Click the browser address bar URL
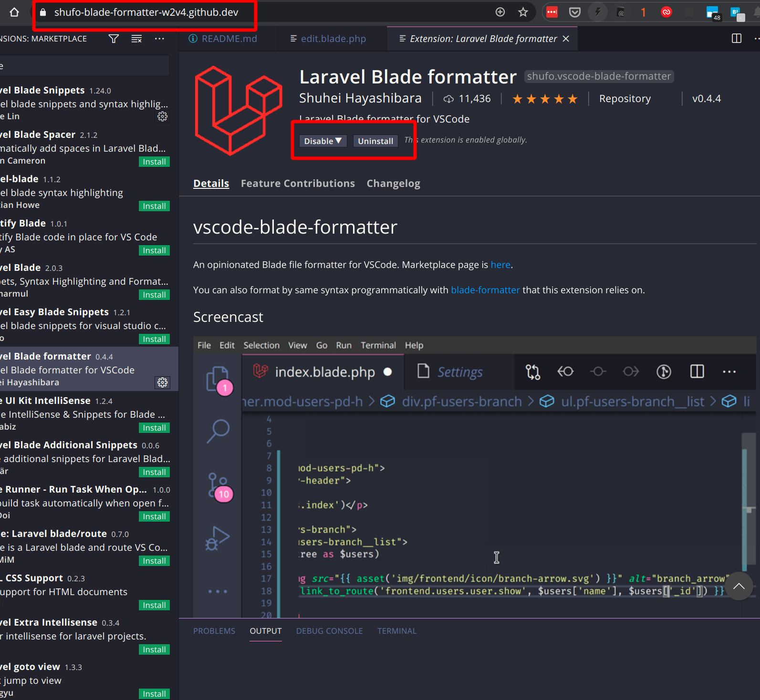 coord(146,12)
